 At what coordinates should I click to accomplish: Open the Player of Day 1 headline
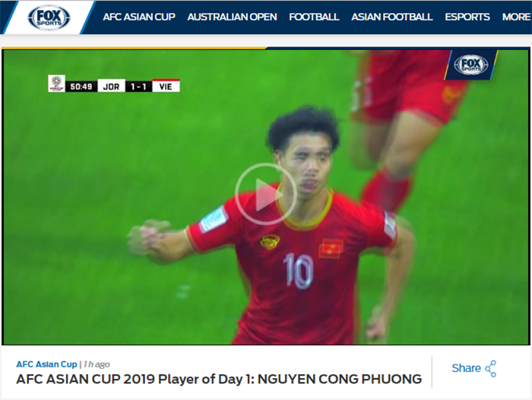(x=219, y=379)
